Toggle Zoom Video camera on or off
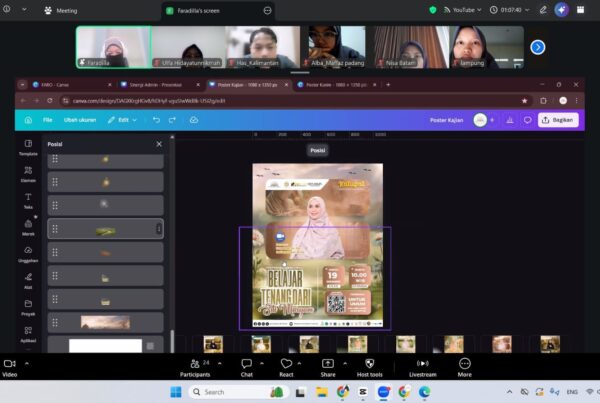Image resolution: width=600 pixels, height=403 pixels. pyautogui.click(x=10, y=364)
